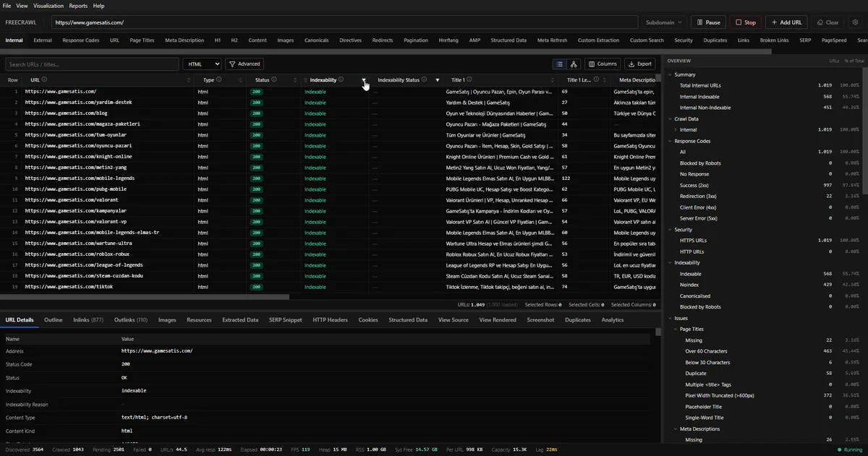Viewport: 868px width, 456px height.
Task: Open the Visualization menu
Action: 48,6
